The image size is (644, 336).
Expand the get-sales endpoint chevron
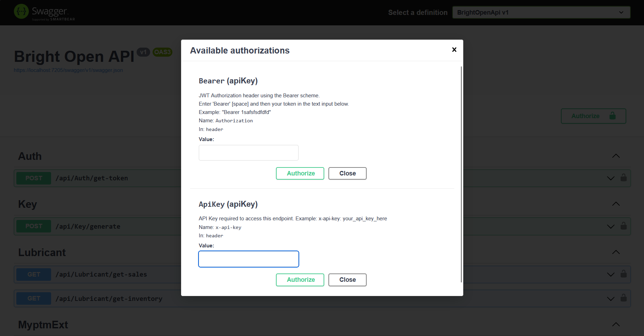point(611,274)
